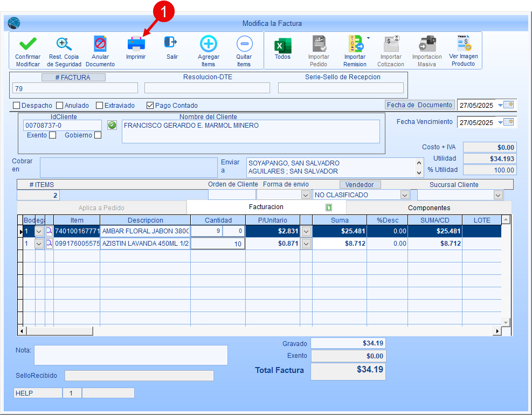Click the Confirmar Modificar green checkmark
The width and height of the screenshot is (532, 415).
click(x=28, y=44)
